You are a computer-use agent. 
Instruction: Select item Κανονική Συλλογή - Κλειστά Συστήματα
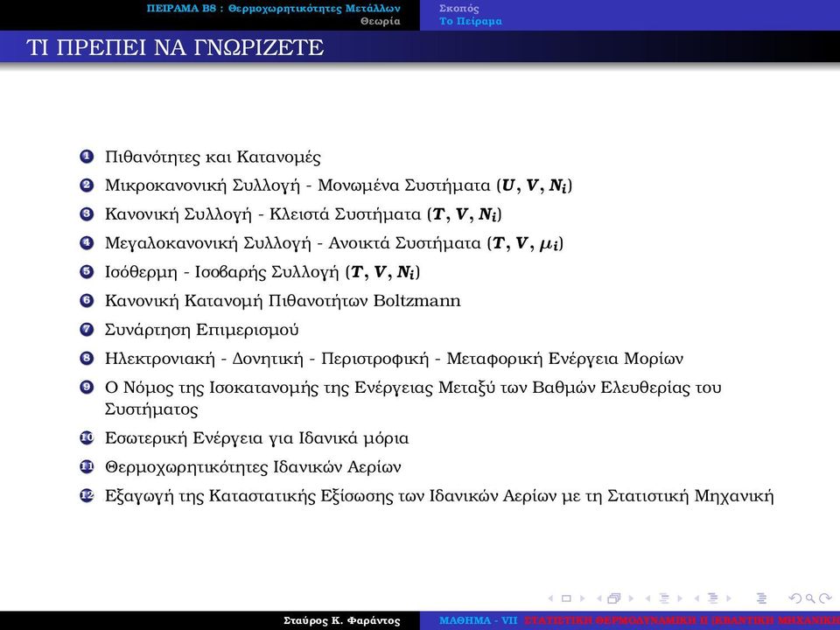point(304,214)
